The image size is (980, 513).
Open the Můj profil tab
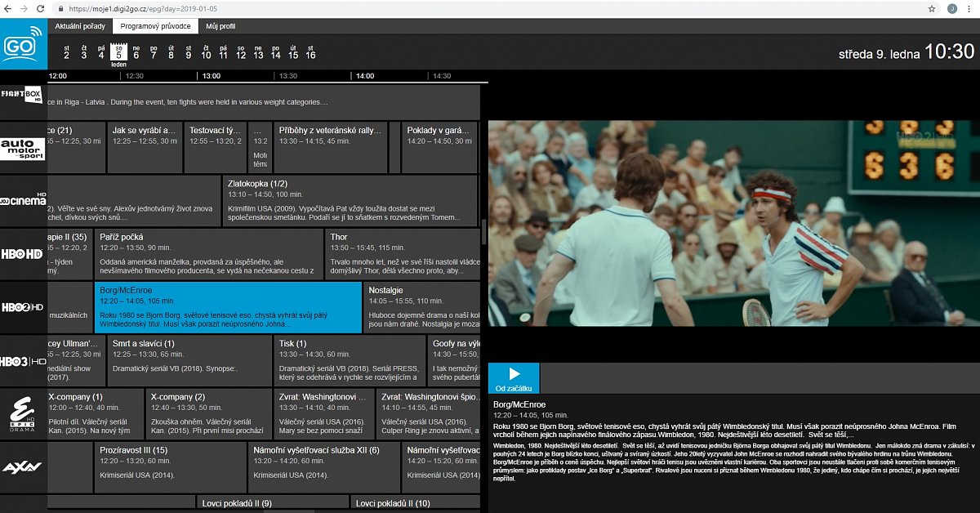pos(220,26)
